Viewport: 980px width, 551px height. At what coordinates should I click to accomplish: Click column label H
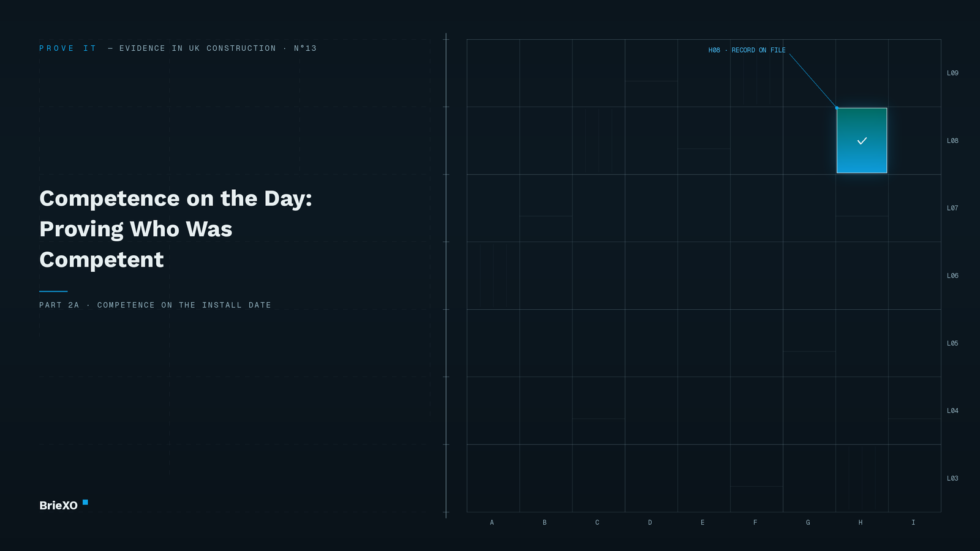(x=861, y=523)
